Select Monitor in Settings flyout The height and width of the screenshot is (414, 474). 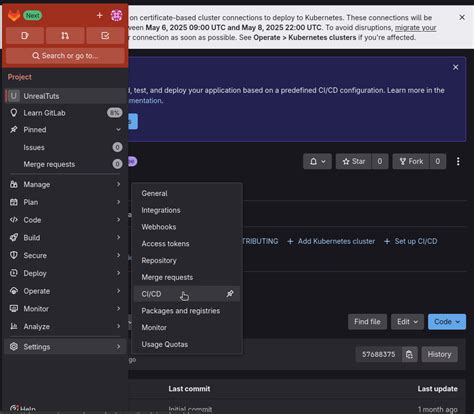(187, 328)
